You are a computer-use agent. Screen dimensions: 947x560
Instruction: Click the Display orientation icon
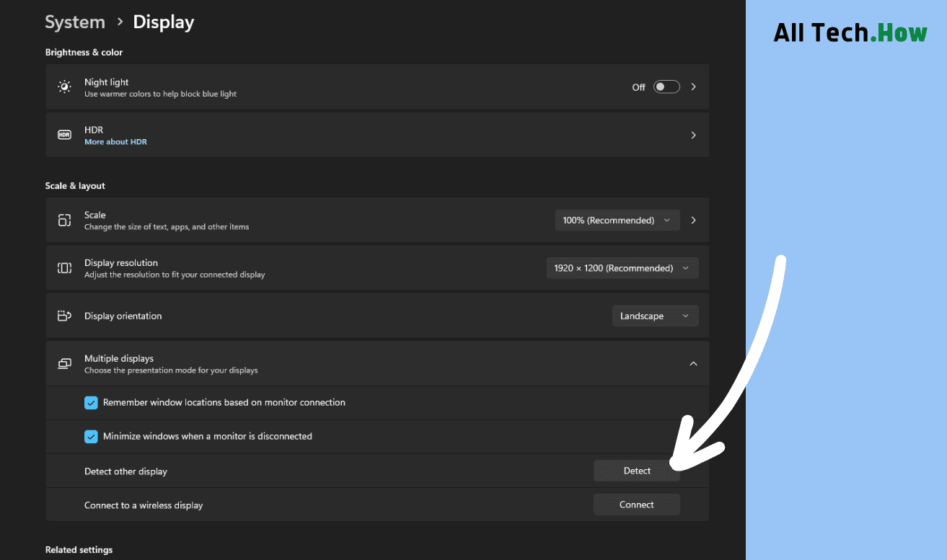click(x=64, y=316)
